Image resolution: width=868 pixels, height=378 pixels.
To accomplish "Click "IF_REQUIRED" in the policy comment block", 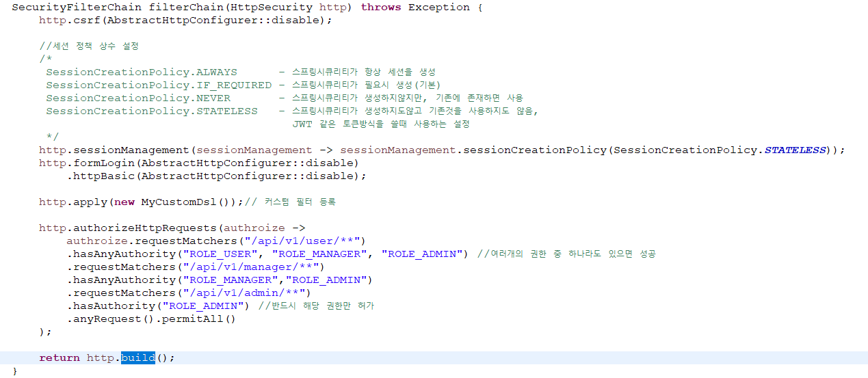I will pyautogui.click(x=234, y=85).
